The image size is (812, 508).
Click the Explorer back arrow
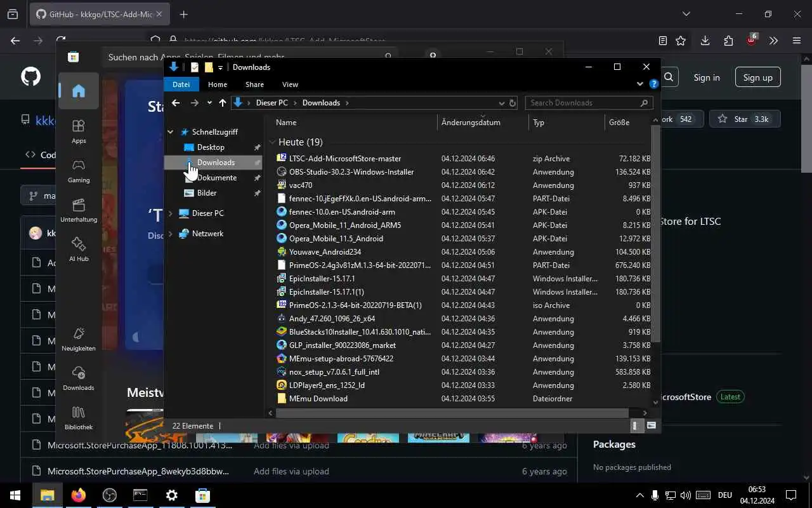coord(176,103)
